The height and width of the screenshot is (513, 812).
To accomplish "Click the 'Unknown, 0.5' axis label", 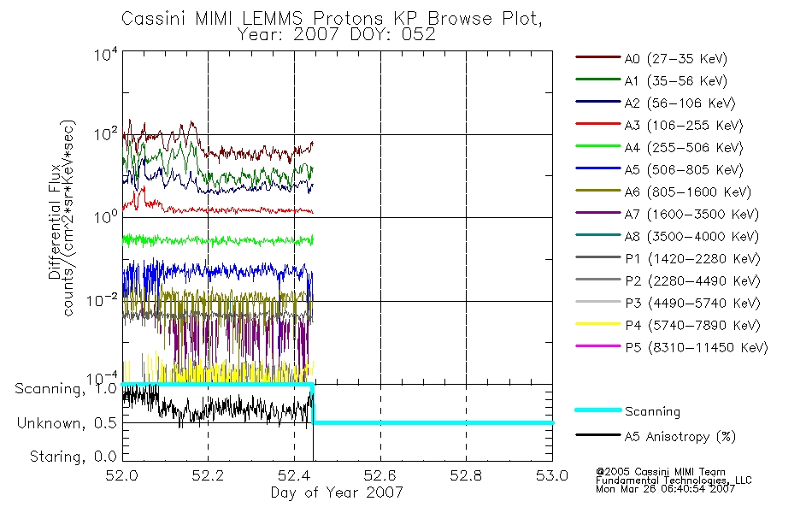I will click(67, 423).
